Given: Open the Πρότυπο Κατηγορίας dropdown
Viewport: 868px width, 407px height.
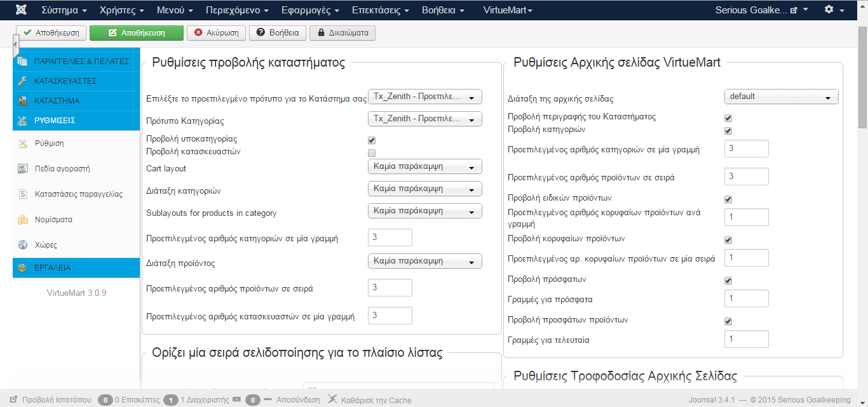Looking at the screenshot, I should point(425,119).
